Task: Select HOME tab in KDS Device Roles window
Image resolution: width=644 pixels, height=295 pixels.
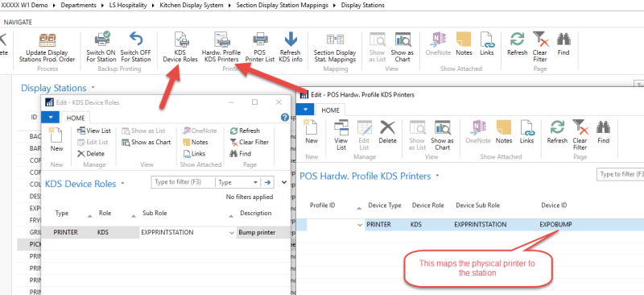Action: click(x=76, y=118)
